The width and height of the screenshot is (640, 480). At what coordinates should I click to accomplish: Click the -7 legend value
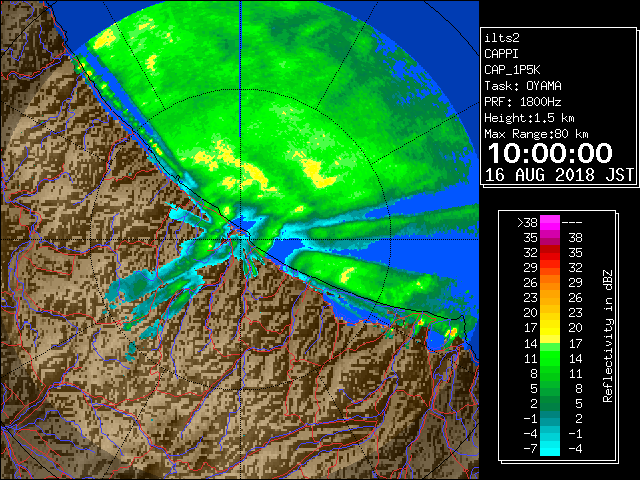pyautogui.click(x=530, y=449)
